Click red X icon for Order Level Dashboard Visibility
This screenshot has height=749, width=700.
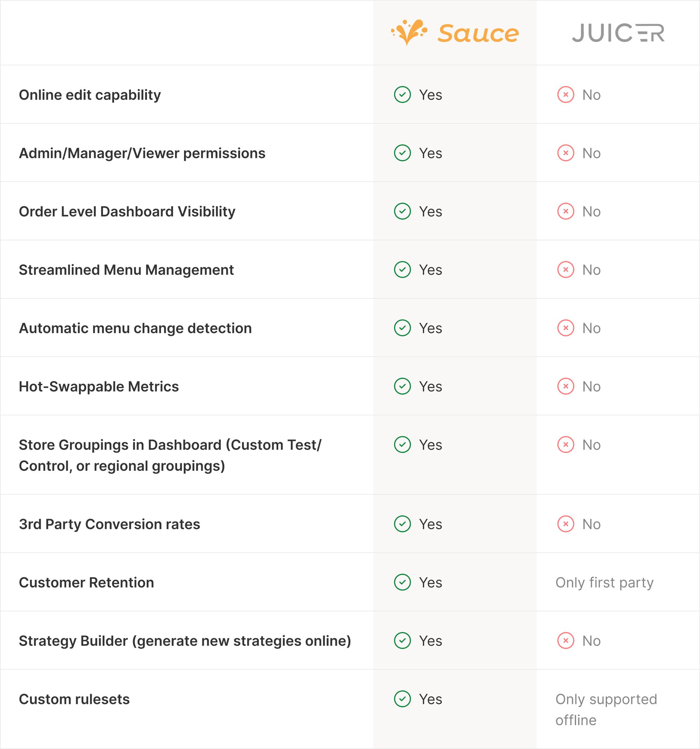[x=566, y=211]
